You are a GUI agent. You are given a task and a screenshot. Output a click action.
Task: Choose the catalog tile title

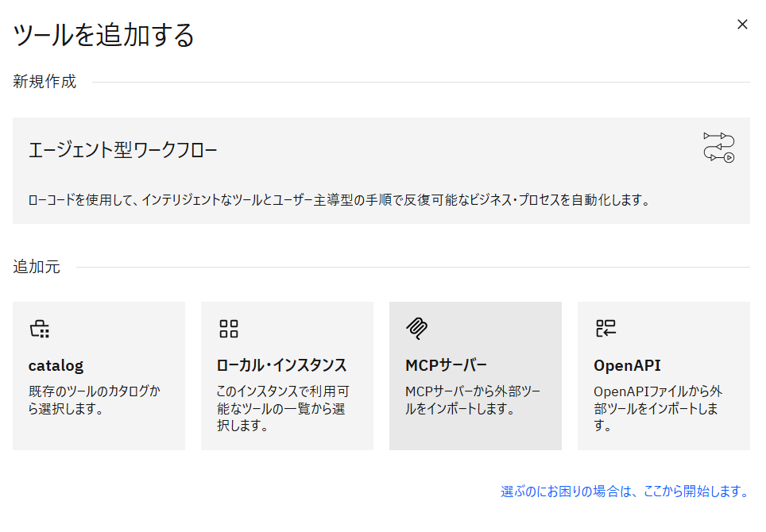click(x=56, y=366)
